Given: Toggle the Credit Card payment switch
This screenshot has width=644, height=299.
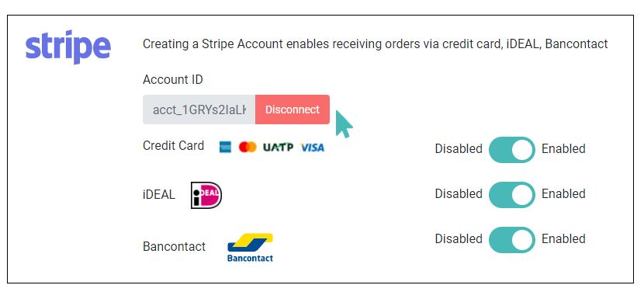Looking at the screenshot, I should (x=512, y=150).
